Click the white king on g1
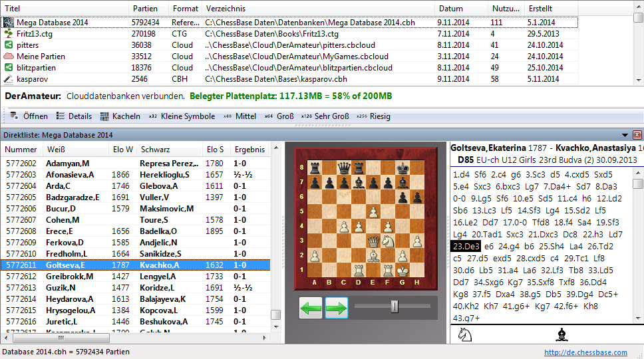Viewport: 644px width, 359px height. coord(402,271)
